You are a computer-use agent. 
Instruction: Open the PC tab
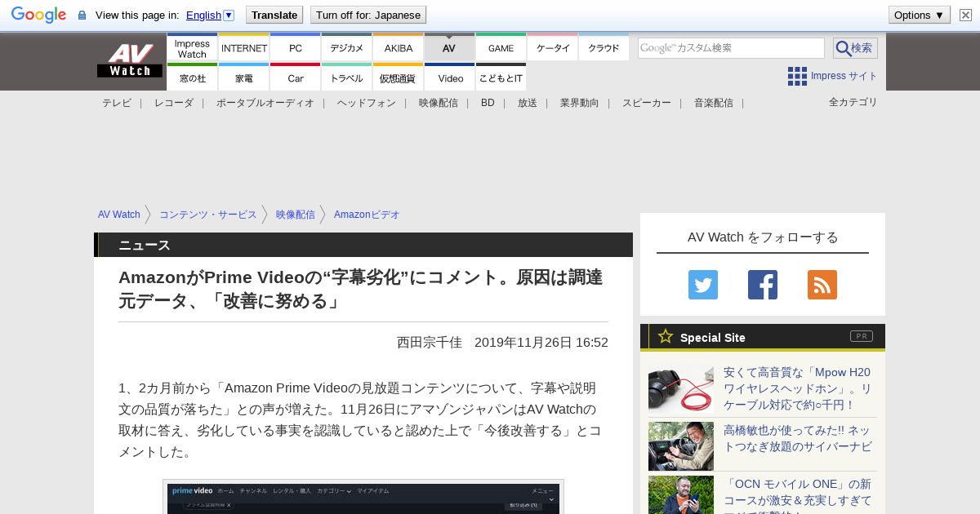pos(296,48)
